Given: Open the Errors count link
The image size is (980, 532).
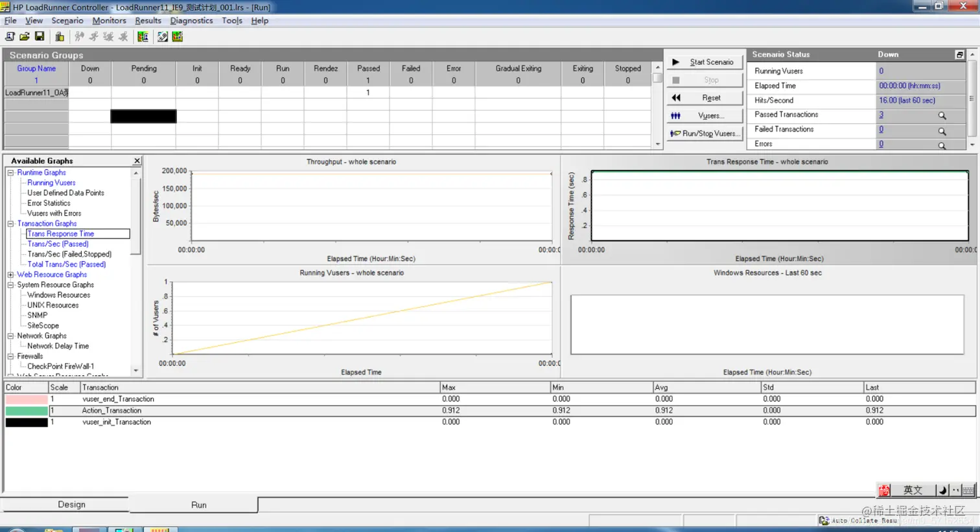Looking at the screenshot, I should point(881,144).
